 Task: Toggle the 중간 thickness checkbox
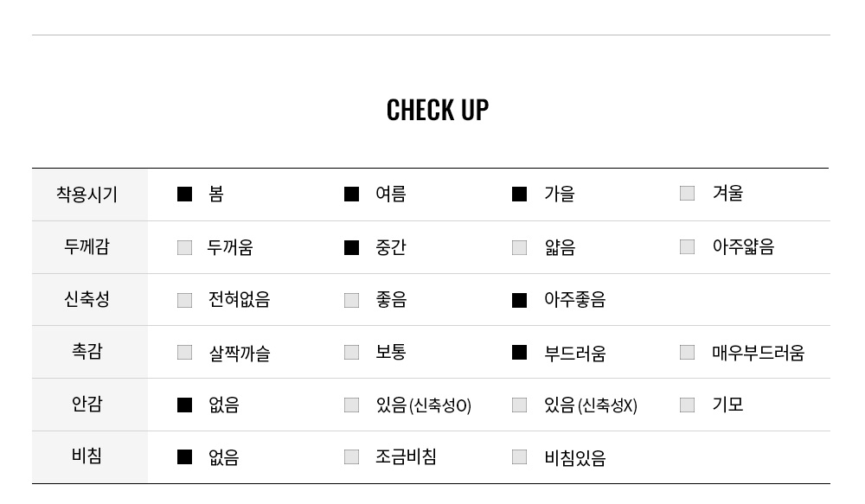pyautogui.click(x=351, y=247)
